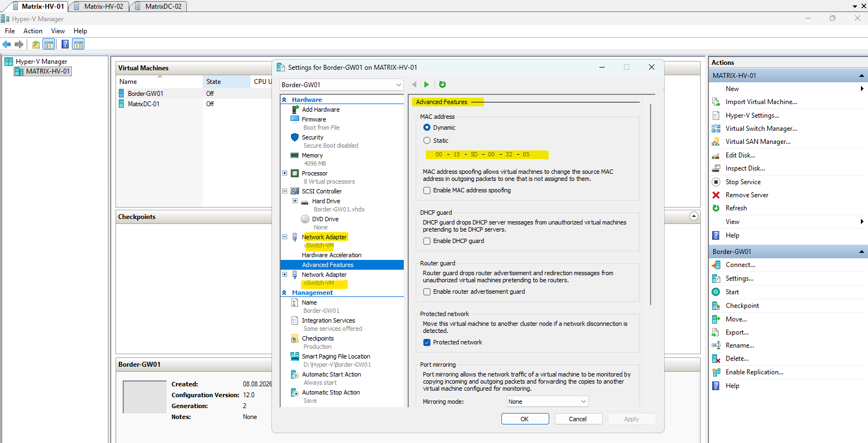Viewport: 868px width, 443px height.
Task: Uncheck the Protected network checkbox
Action: click(x=427, y=342)
